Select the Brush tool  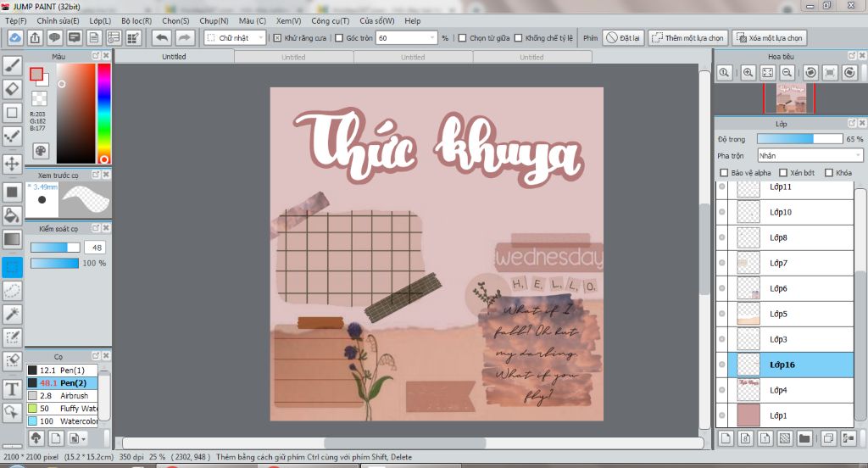pyautogui.click(x=12, y=65)
